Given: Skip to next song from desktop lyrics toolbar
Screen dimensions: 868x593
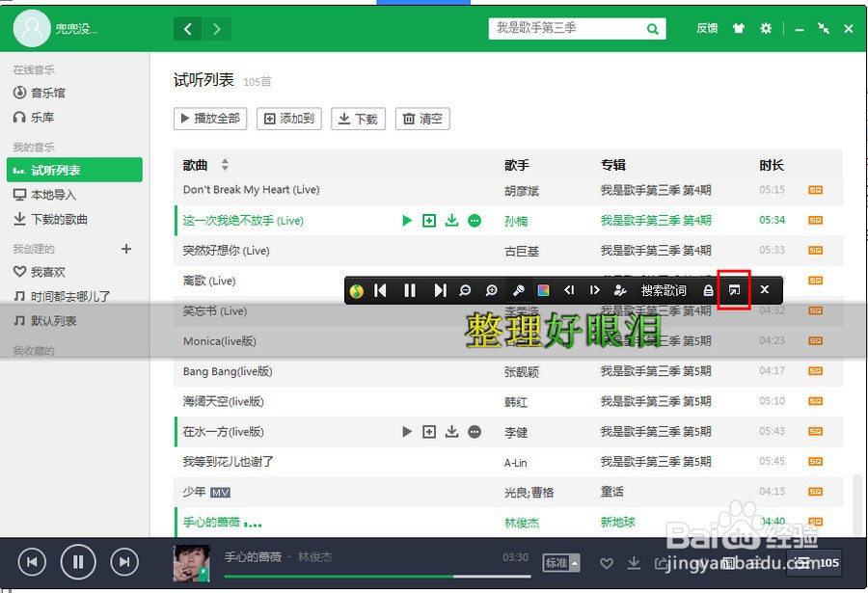Looking at the screenshot, I should pyautogui.click(x=440, y=290).
